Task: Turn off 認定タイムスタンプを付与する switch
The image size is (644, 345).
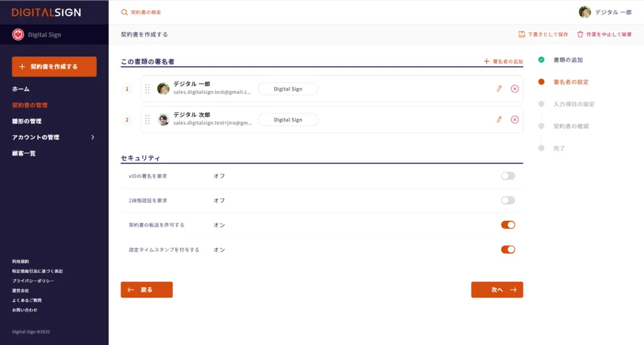Action: pos(508,249)
